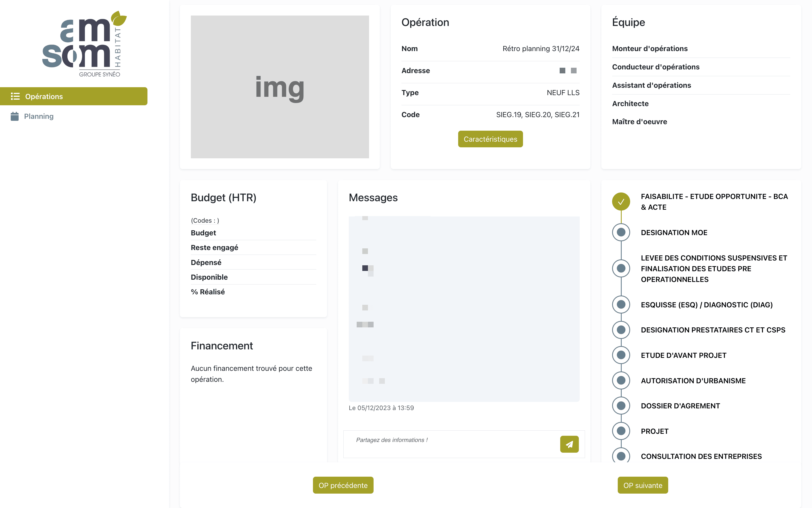Open the Opérations menu item
This screenshot has width=812, height=508.
click(x=74, y=97)
